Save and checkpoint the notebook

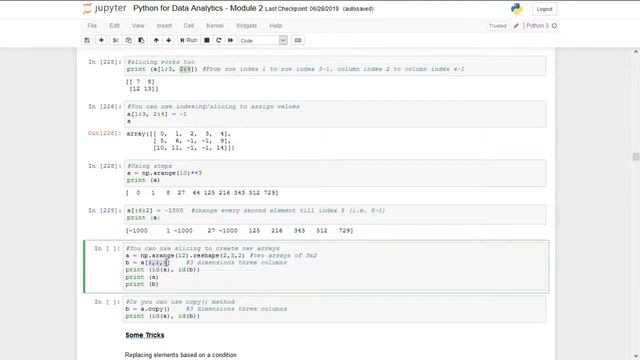pyautogui.click(x=87, y=40)
